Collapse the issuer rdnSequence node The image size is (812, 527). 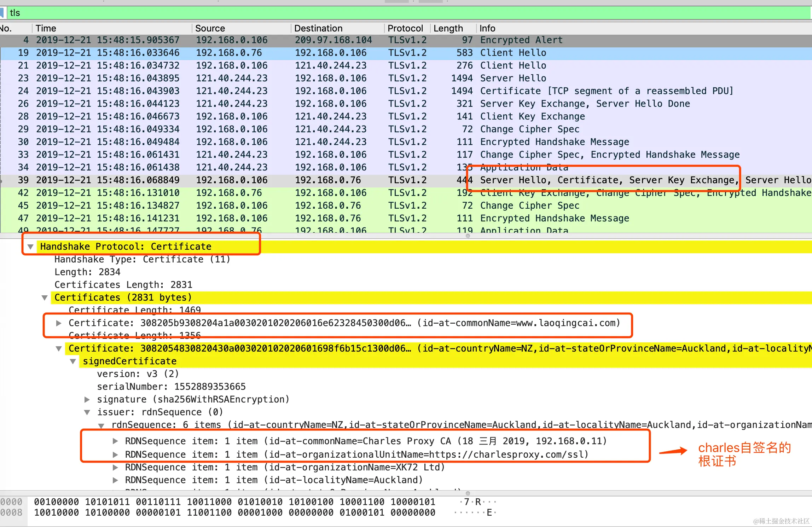click(87, 412)
